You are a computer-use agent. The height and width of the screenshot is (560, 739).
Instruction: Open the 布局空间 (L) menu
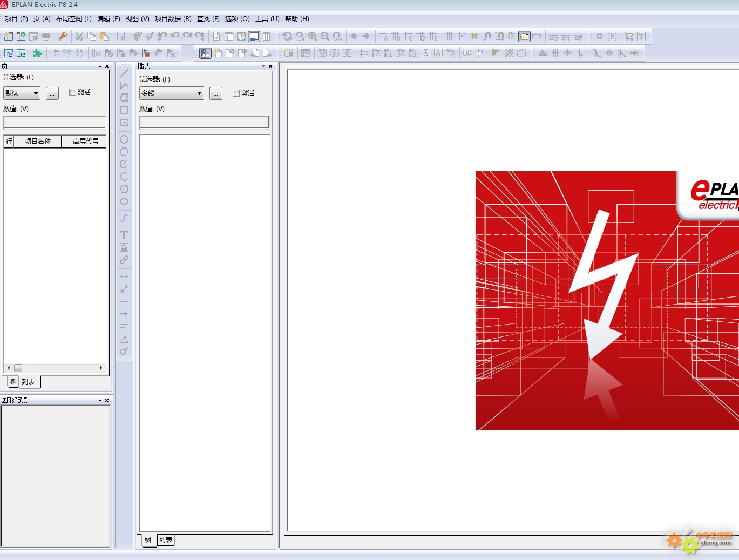(x=73, y=19)
